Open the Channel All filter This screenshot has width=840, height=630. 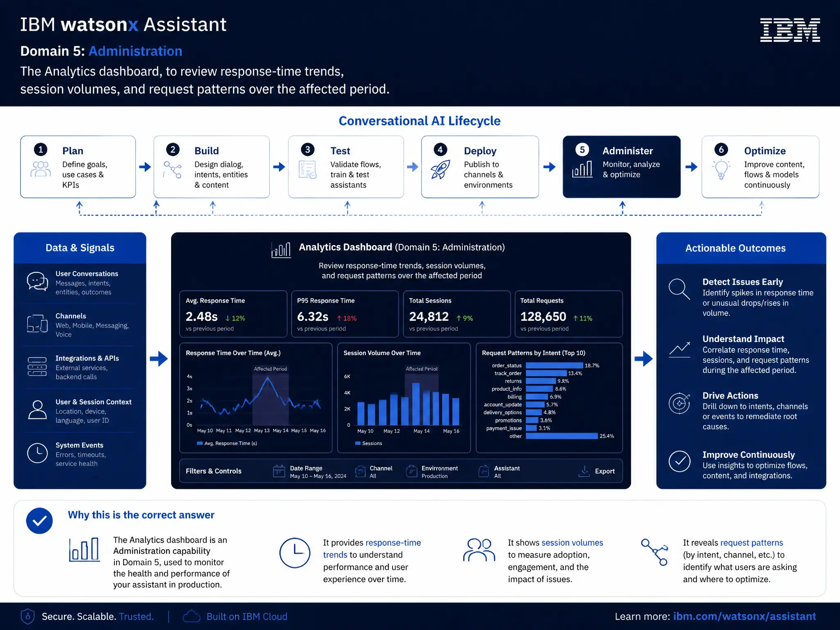[x=373, y=471]
